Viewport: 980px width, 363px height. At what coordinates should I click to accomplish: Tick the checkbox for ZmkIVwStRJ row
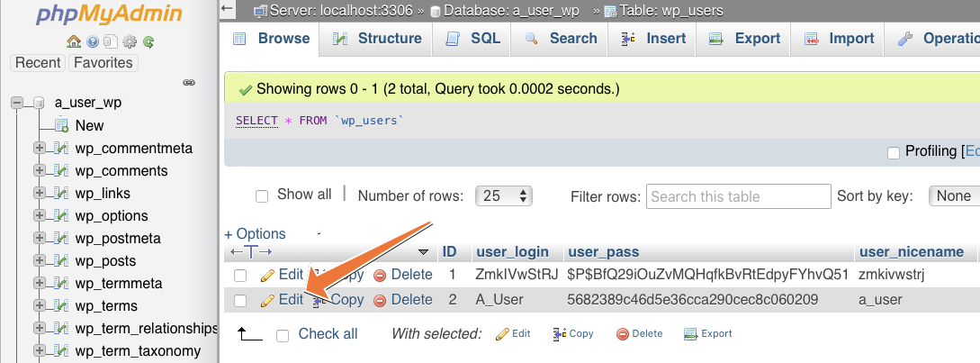click(240, 275)
